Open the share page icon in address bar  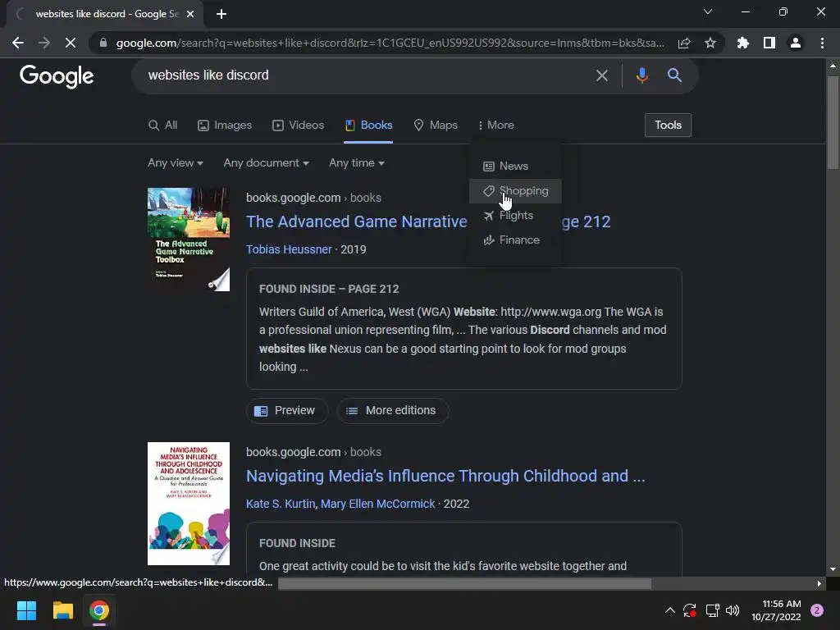(684, 43)
